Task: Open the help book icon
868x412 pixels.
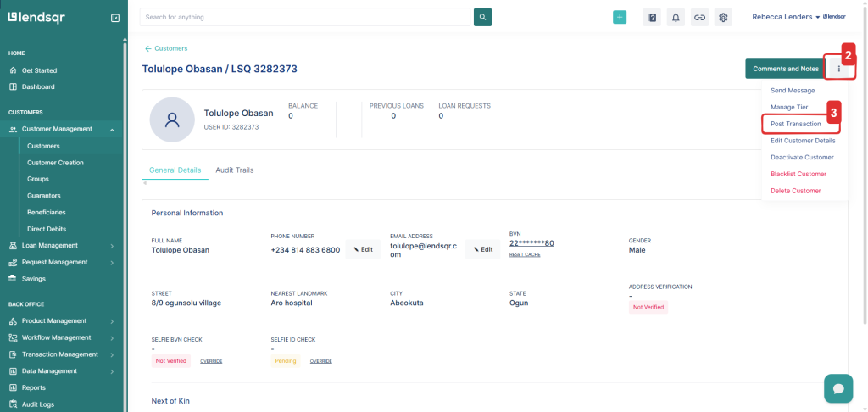Action: [652, 17]
